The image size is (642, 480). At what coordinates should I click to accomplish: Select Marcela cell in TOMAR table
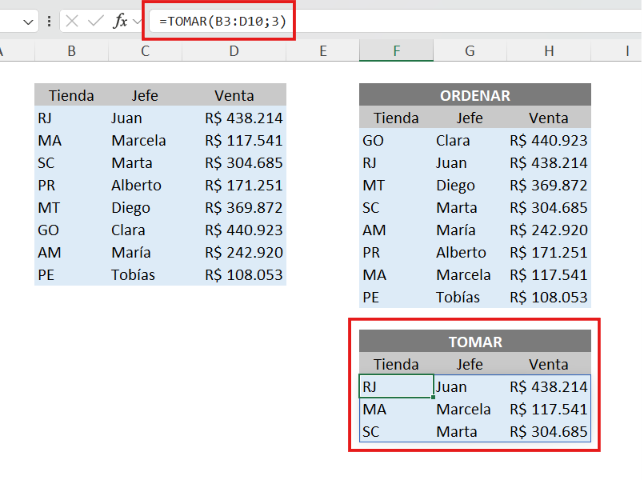point(470,409)
